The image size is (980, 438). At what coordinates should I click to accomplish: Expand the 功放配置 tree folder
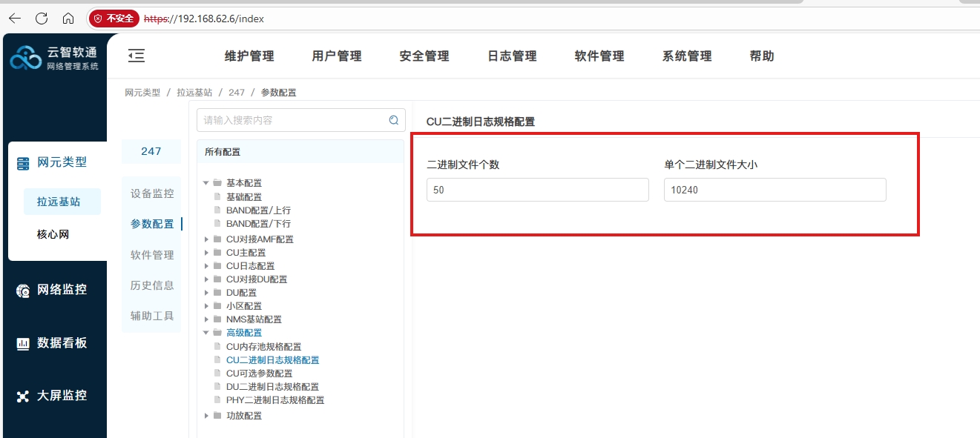[206, 416]
